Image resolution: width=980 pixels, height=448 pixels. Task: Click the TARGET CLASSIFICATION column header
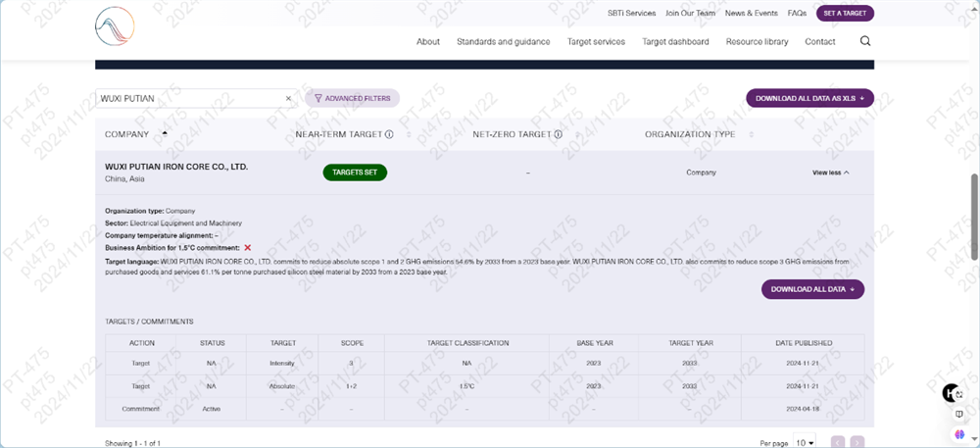coord(467,343)
